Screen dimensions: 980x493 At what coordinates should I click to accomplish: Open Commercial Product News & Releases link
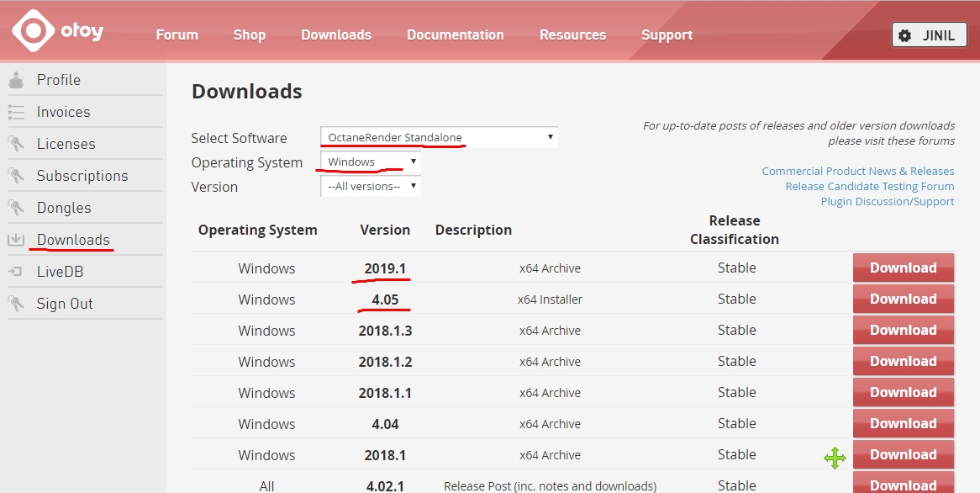click(x=858, y=171)
